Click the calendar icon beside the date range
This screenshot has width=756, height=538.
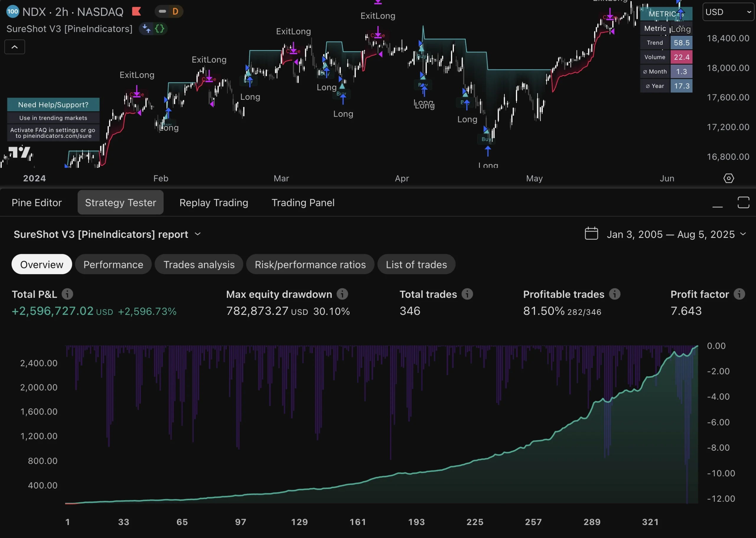[592, 234]
